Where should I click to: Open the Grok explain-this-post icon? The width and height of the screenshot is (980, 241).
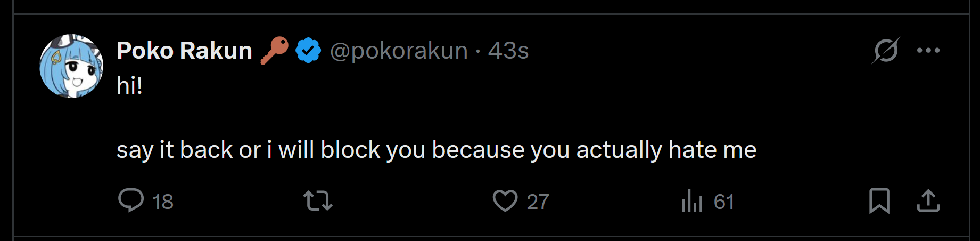pos(886,51)
